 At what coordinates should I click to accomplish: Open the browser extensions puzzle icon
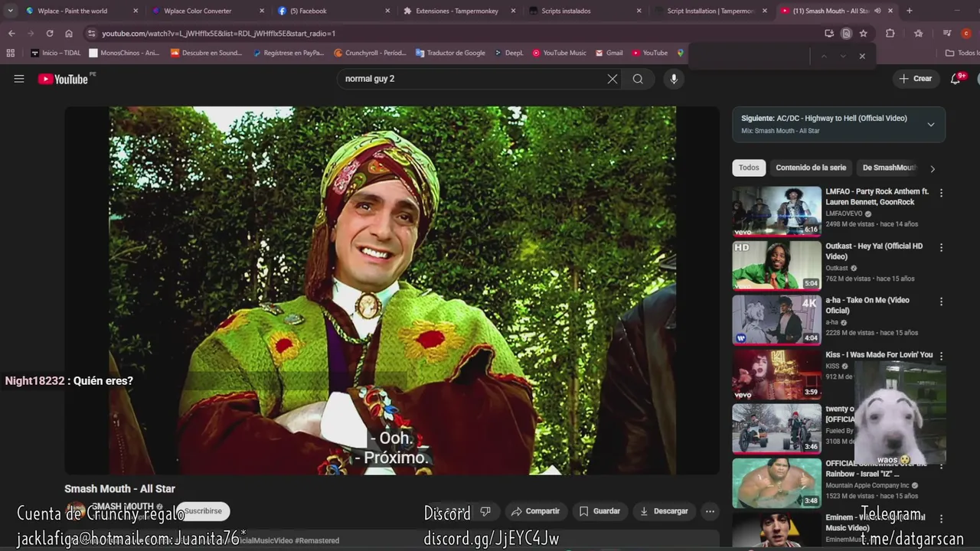tap(890, 34)
